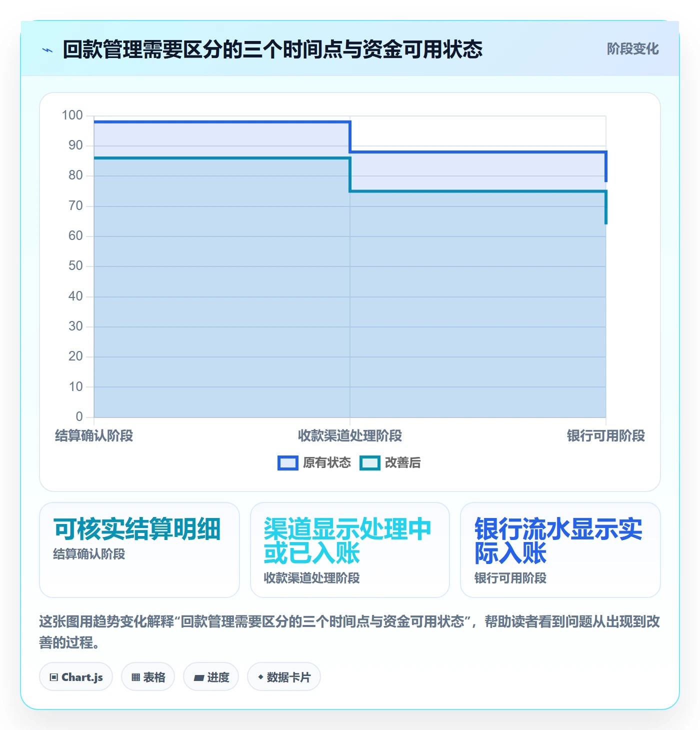This screenshot has height=730, width=700.
Task: Click the 90 y-axis value
Action: (x=76, y=145)
